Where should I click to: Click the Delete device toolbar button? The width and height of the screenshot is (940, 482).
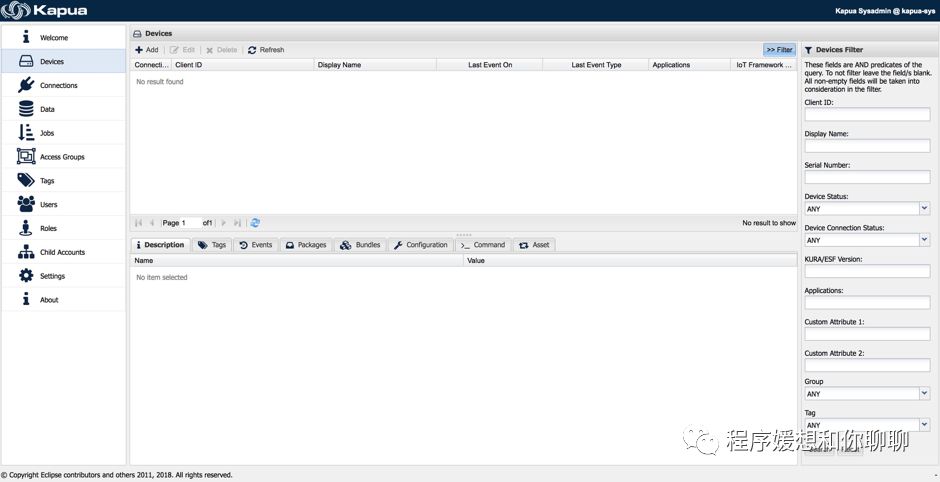click(222, 50)
